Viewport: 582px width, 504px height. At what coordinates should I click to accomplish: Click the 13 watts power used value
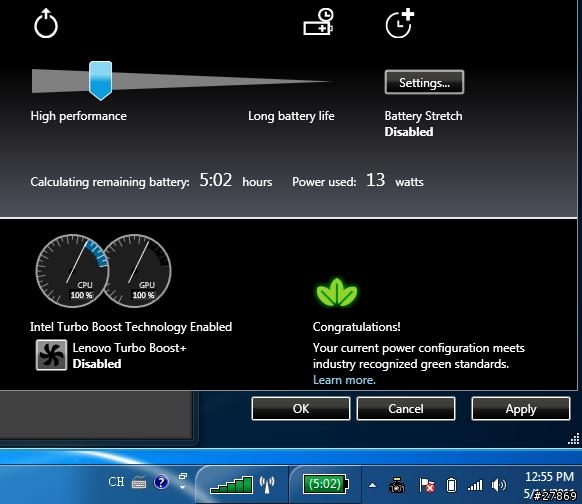pyautogui.click(x=375, y=180)
